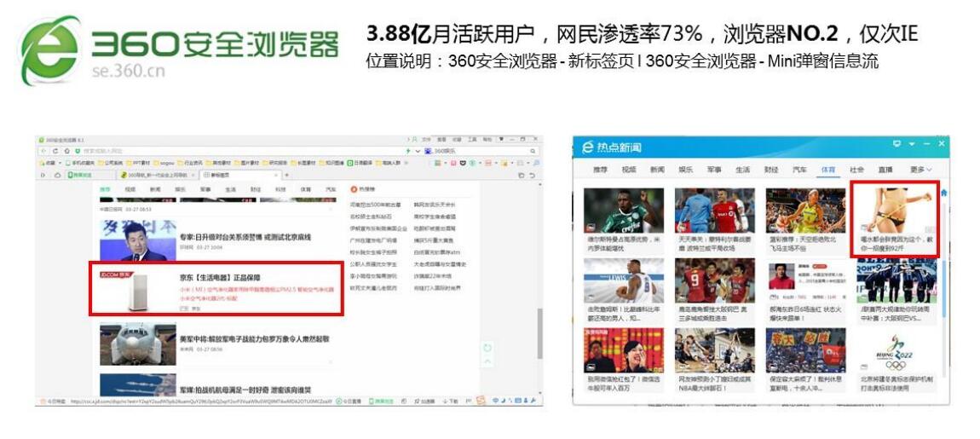Switch to 汽车 tab in 热点新闻 window
The image size is (980, 439).
[800, 170]
